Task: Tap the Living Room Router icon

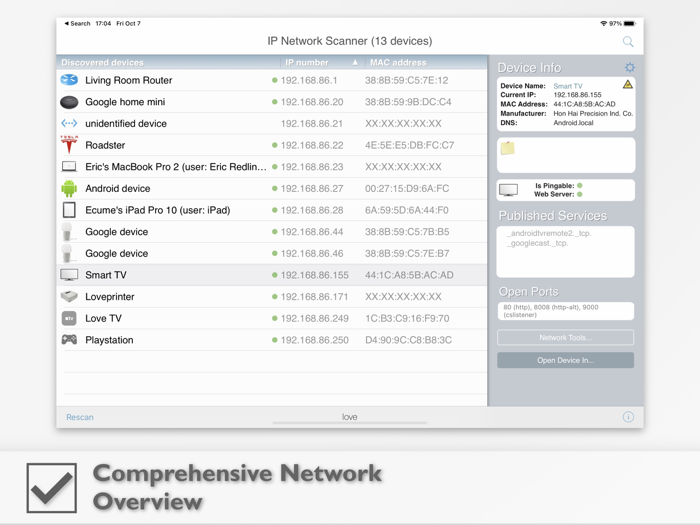Action: coord(69,80)
